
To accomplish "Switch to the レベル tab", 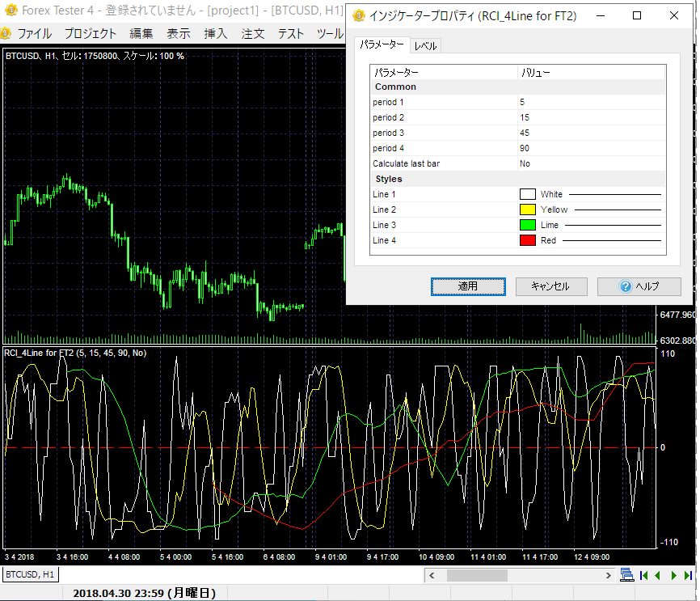I will tap(425, 46).
